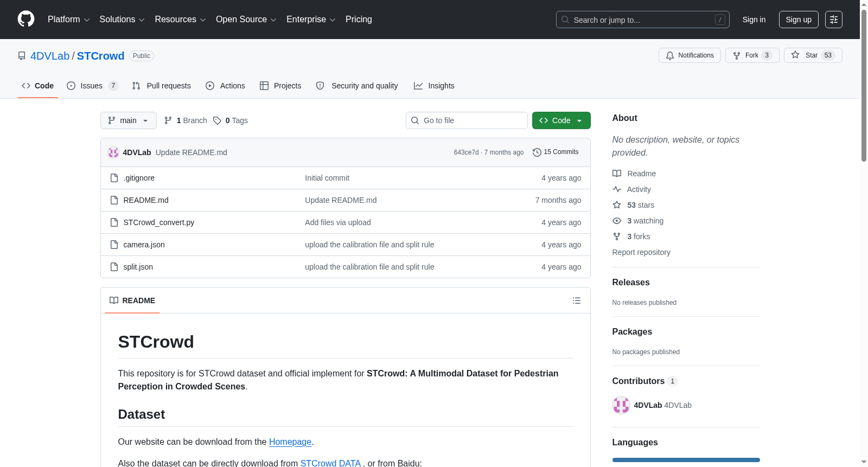Viewport: 868px width, 467px height.
Task: Go to the Actions tab
Action: [225, 86]
